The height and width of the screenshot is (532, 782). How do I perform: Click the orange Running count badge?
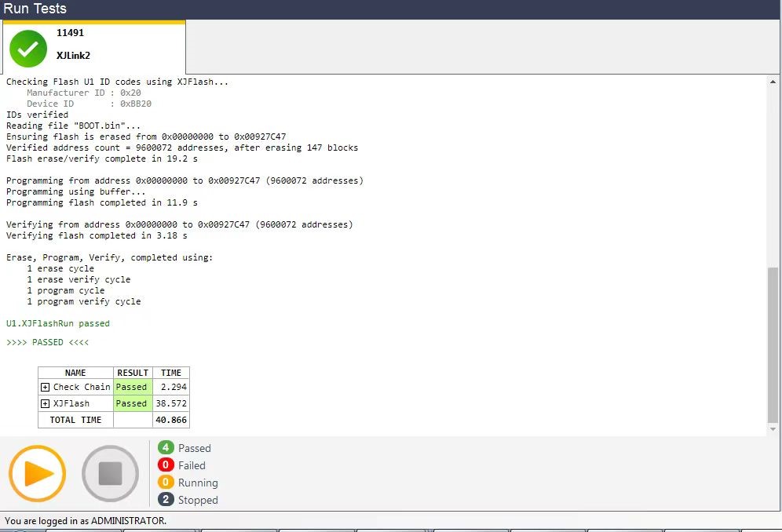point(166,482)
